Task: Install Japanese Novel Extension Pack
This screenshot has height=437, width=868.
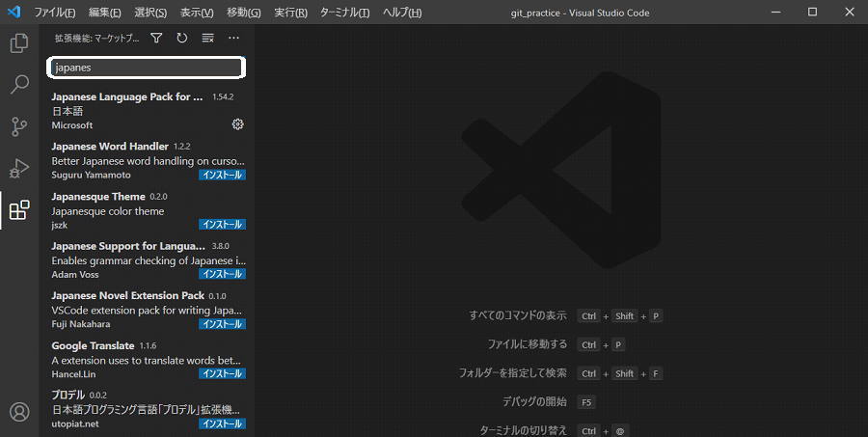Action: click(223, 324)
